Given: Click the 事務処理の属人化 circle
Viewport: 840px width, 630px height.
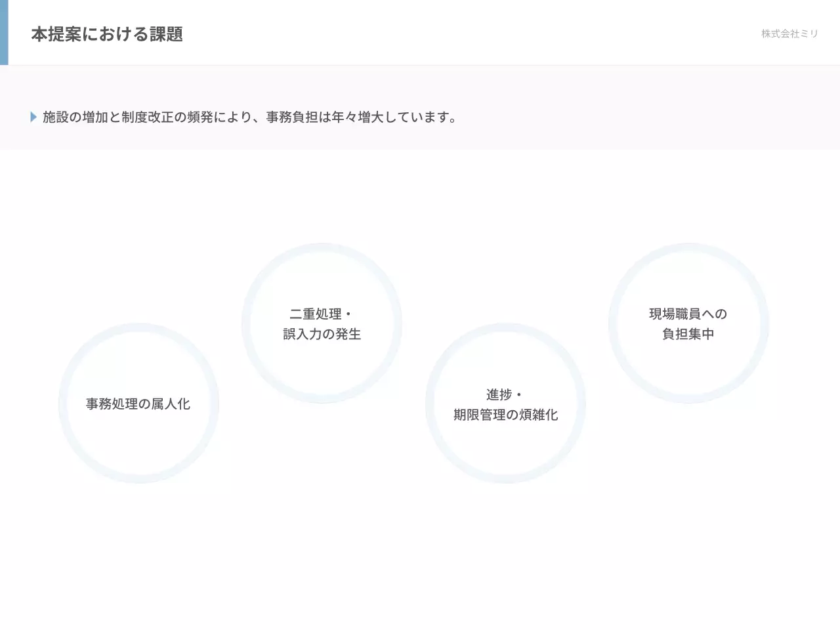Looking at the screenshot, I should [139, 404].
